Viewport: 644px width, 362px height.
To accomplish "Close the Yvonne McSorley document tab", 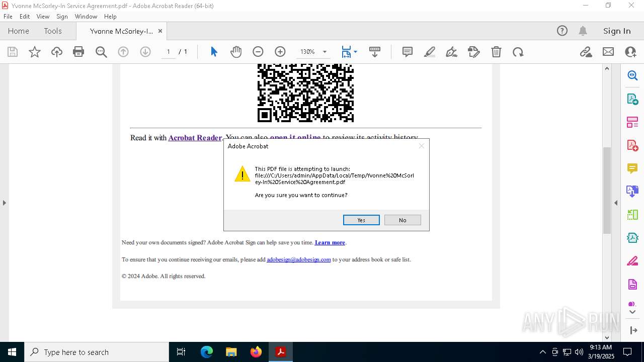I will click(160, 31).
